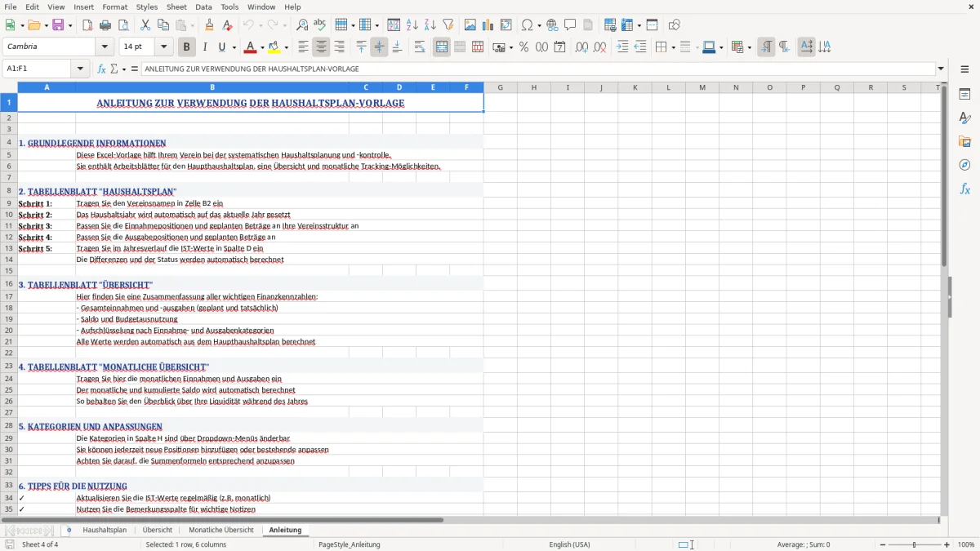This screenshot has width=980, height=551.
Task: Toggle Underline formatting
Action: coord(221,47)
